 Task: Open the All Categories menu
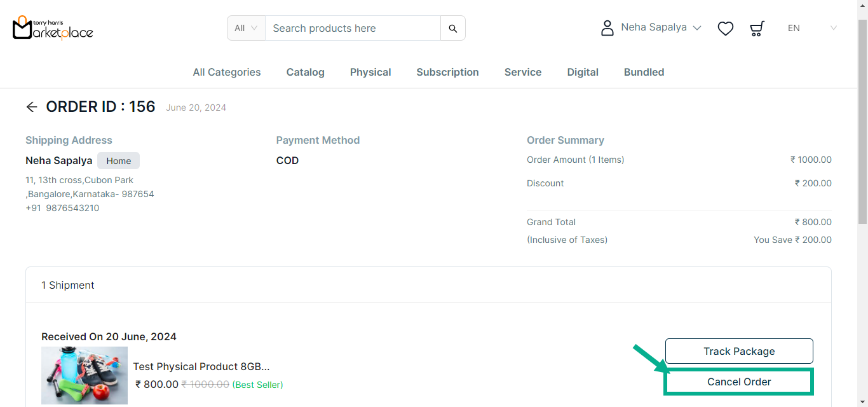[227, 72]
